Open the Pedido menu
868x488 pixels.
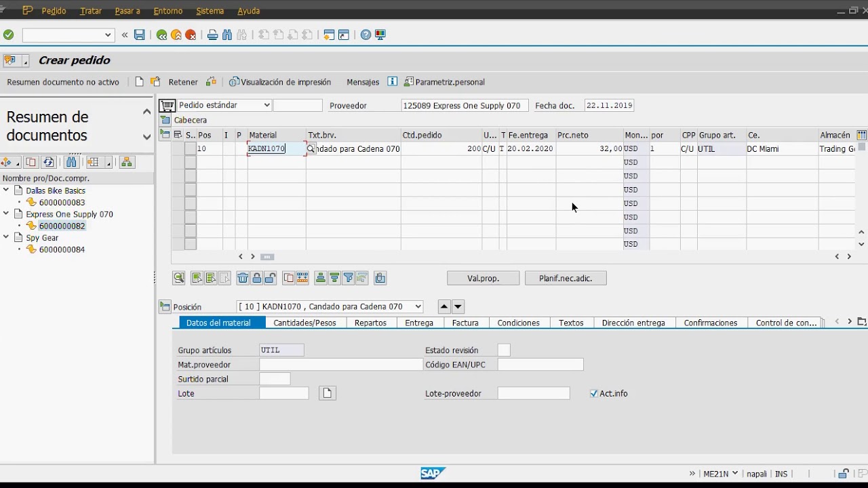[54, 11]
